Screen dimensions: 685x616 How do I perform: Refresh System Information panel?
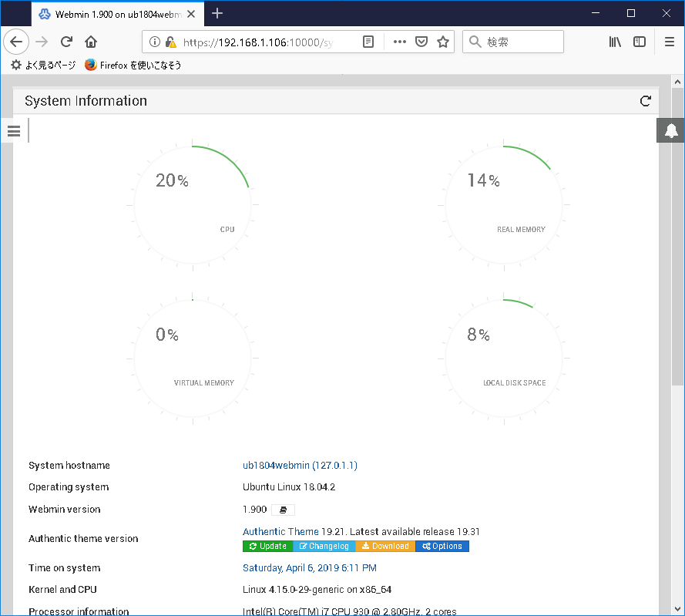click(x=646, y=101)
